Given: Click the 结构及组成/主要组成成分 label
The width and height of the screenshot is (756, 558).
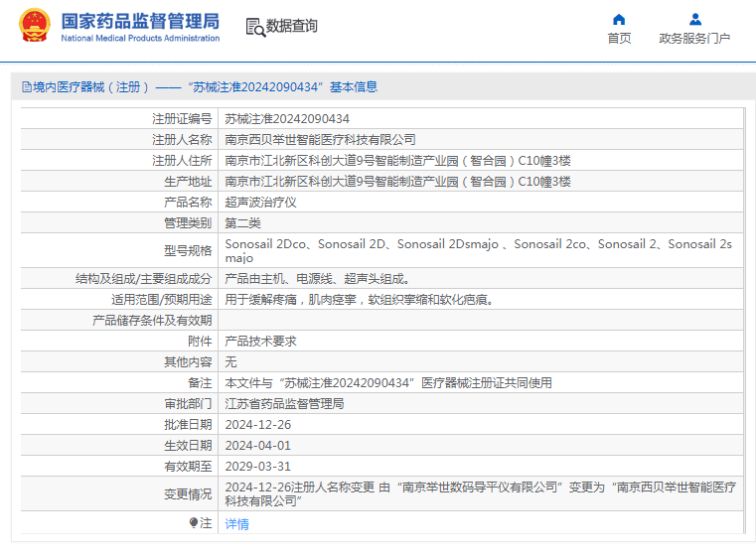Looking at the screenshot, I should (x=143, y=279).
